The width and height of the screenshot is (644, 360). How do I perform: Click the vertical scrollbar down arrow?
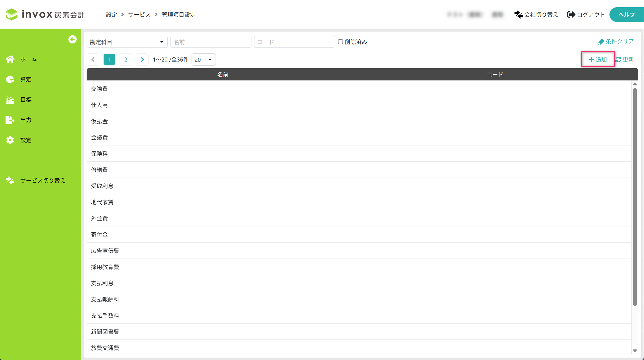pos(635,351)
